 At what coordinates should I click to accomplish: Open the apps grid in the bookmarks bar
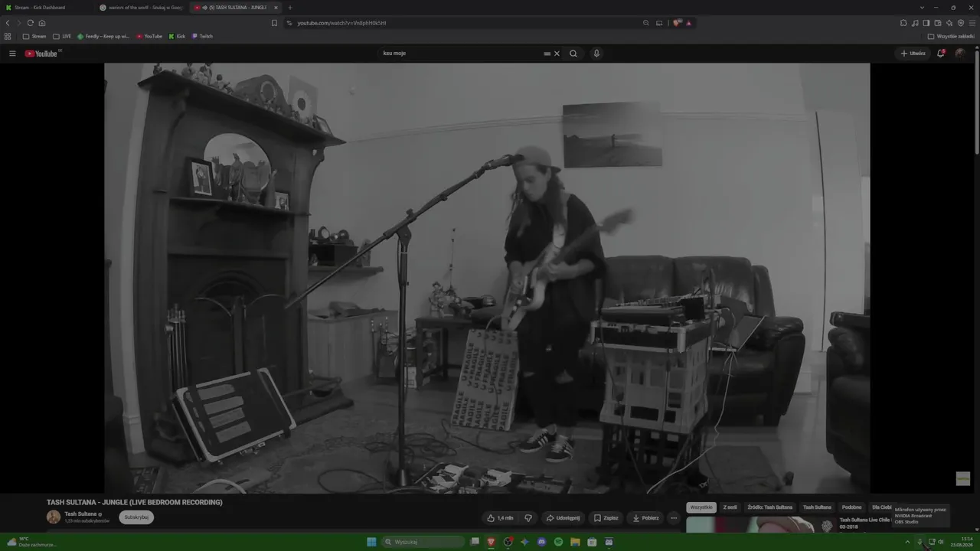tap(8, 36)
